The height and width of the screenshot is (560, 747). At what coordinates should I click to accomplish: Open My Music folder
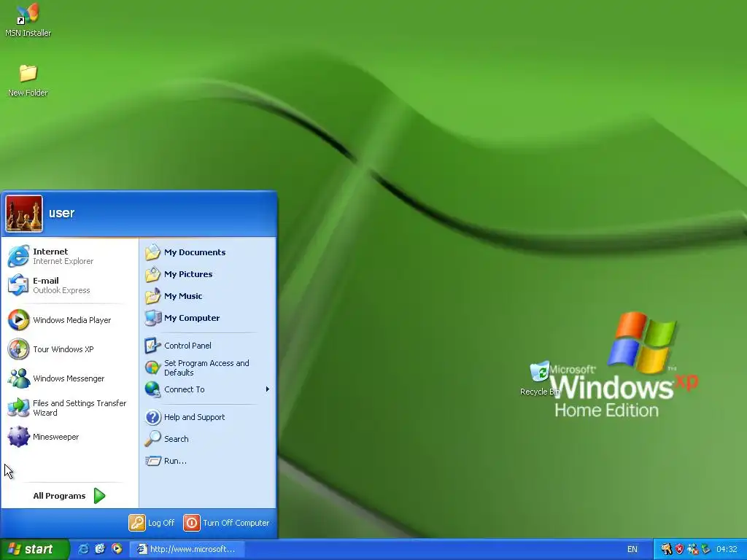tap(208, 296)
